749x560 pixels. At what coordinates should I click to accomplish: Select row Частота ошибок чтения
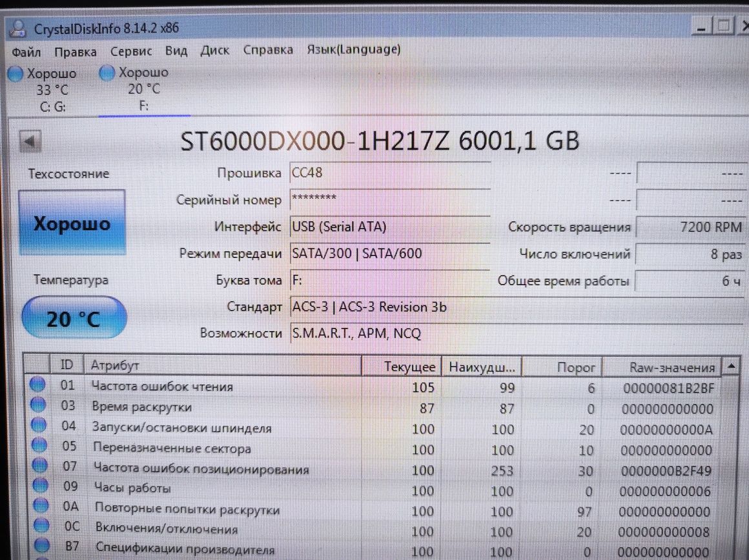coord(373,387)
